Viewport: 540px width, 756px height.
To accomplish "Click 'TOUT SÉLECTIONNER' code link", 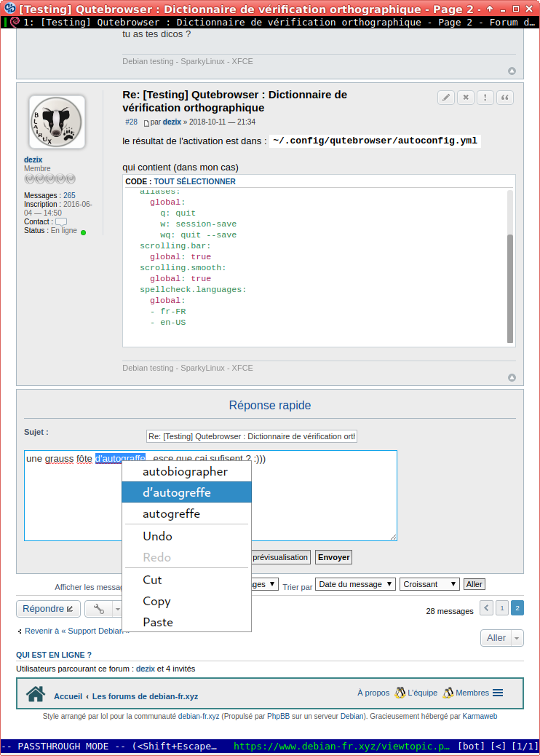I will coord(194,181).
